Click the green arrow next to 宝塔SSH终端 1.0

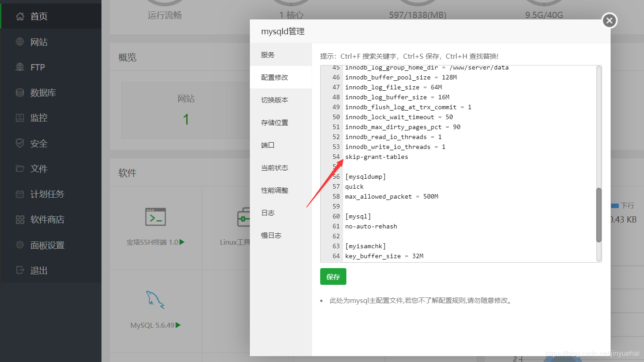pos(182,242)
